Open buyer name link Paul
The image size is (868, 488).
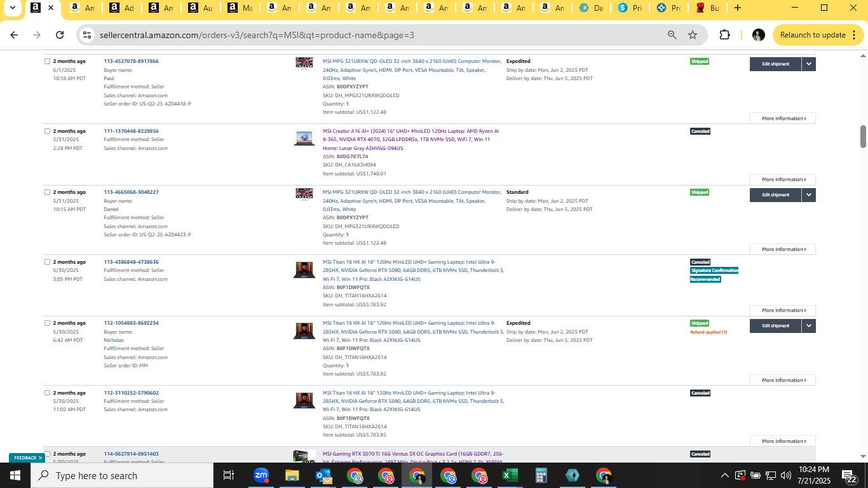coord(109,78)
